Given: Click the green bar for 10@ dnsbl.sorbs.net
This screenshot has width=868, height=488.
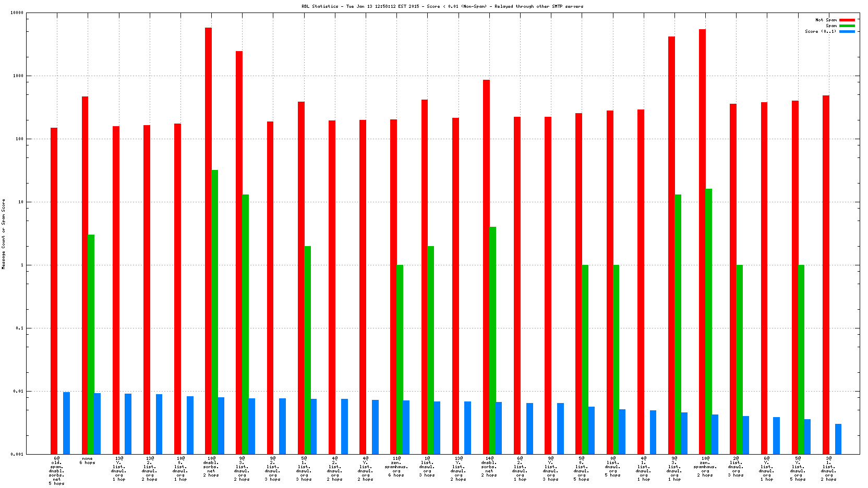Looking at the screenshot, I should click(214, 312).
